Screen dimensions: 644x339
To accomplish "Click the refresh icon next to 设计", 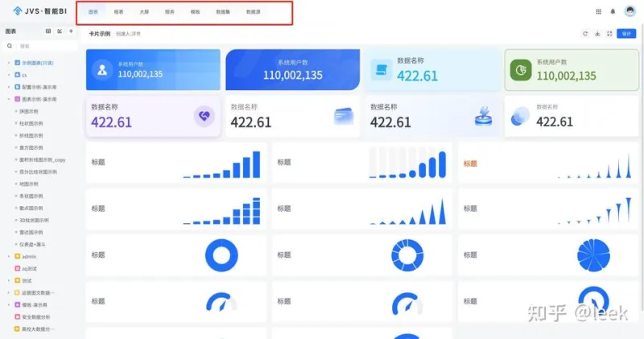I will pos(585,34).
